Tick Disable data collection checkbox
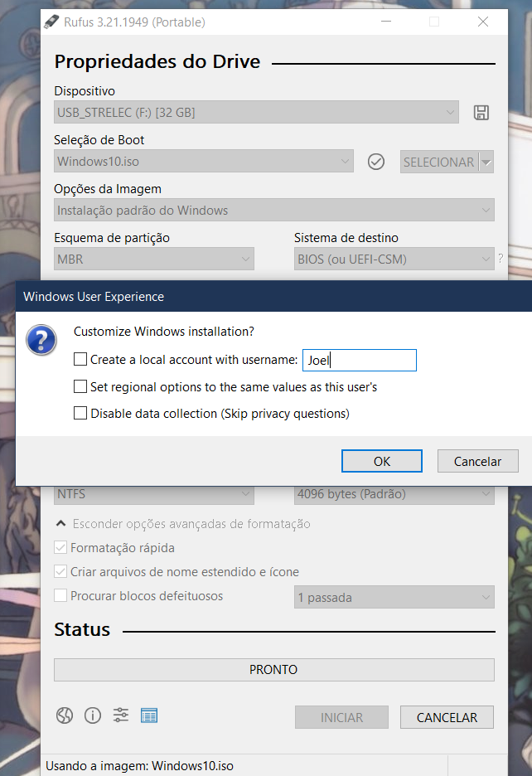Image resolution: width=532 pixels, height=776 pixels. 80,413
